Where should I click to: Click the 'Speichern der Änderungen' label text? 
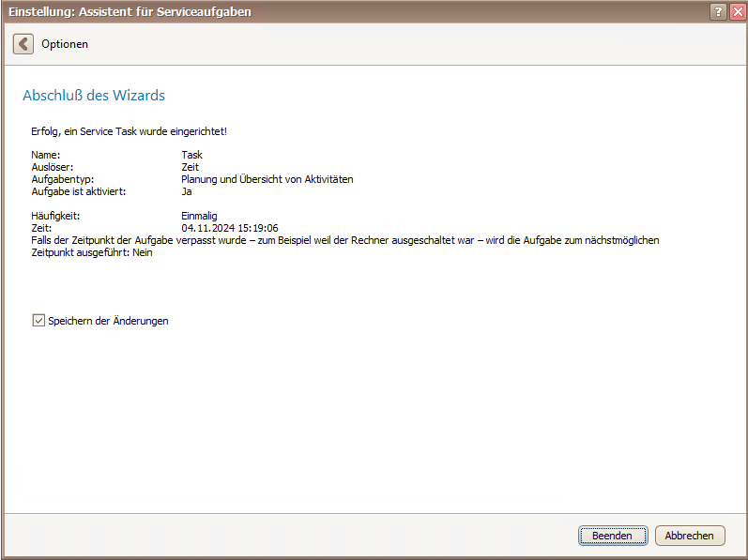pos(108,321)
